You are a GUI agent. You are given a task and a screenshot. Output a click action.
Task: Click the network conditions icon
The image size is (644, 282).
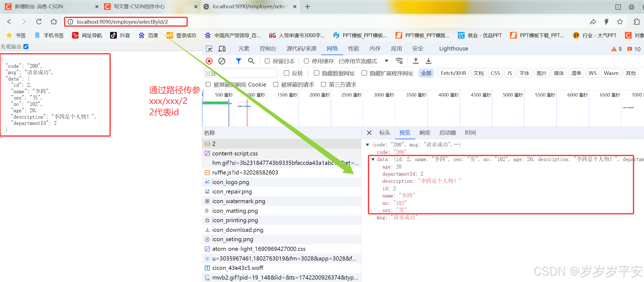click(399, 61)
